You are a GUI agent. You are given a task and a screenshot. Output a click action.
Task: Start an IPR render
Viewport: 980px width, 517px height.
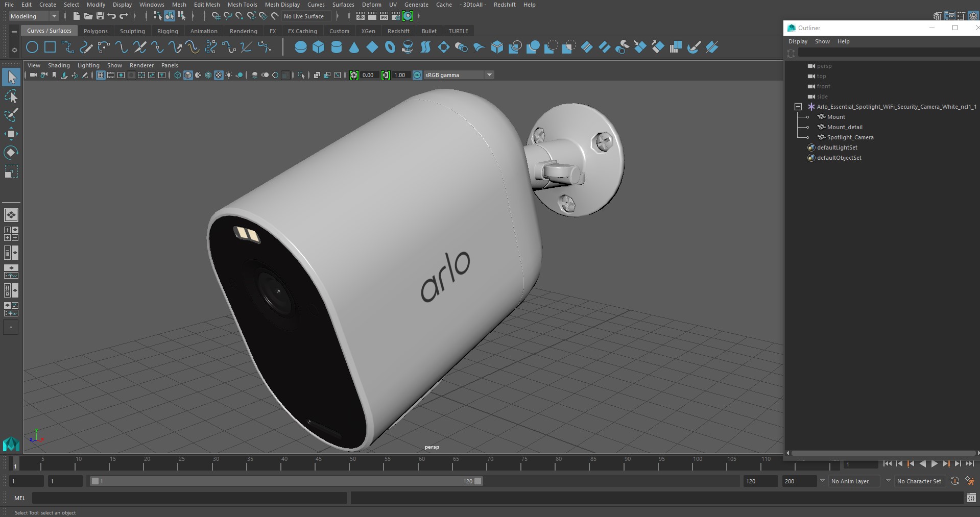[384, 16]
